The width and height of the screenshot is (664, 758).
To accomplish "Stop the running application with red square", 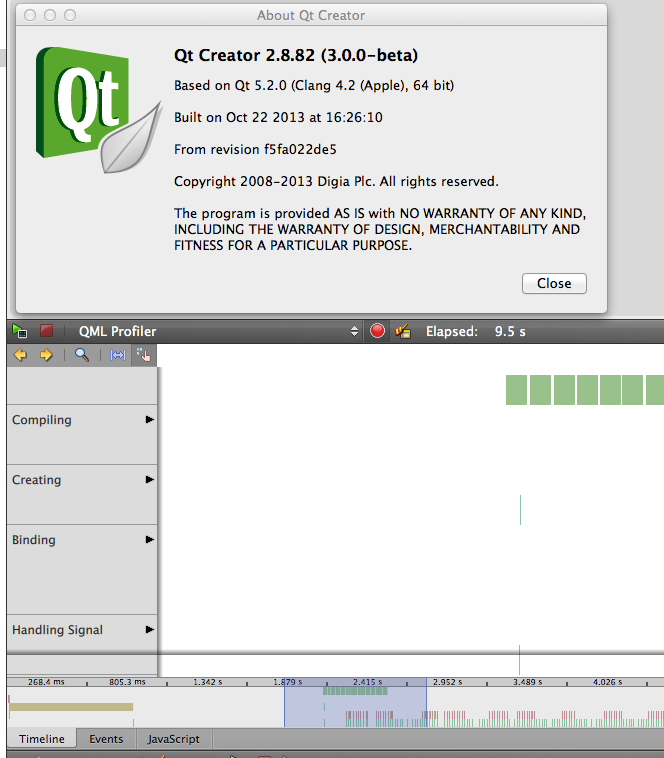I will click(46, 331).
